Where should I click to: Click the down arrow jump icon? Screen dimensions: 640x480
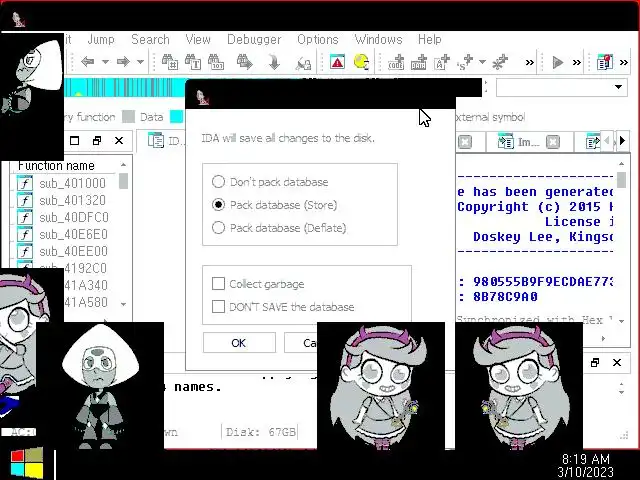pos(274,62)
